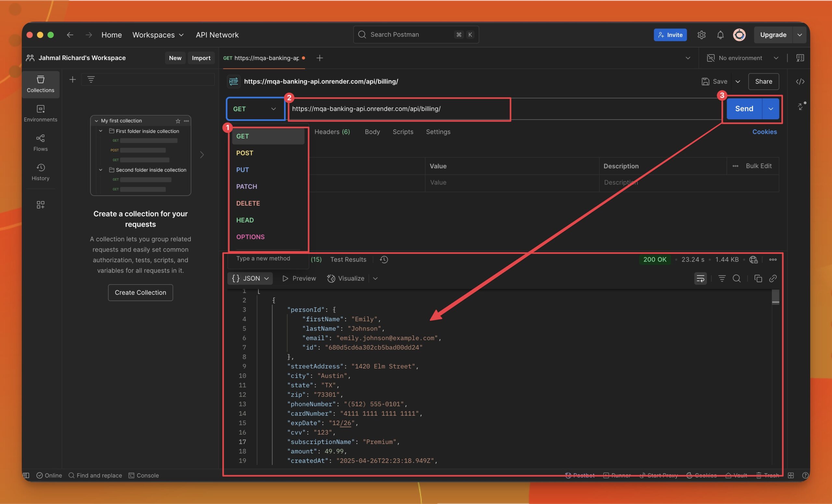
Task: Click the Invite button
Action: 670,35
